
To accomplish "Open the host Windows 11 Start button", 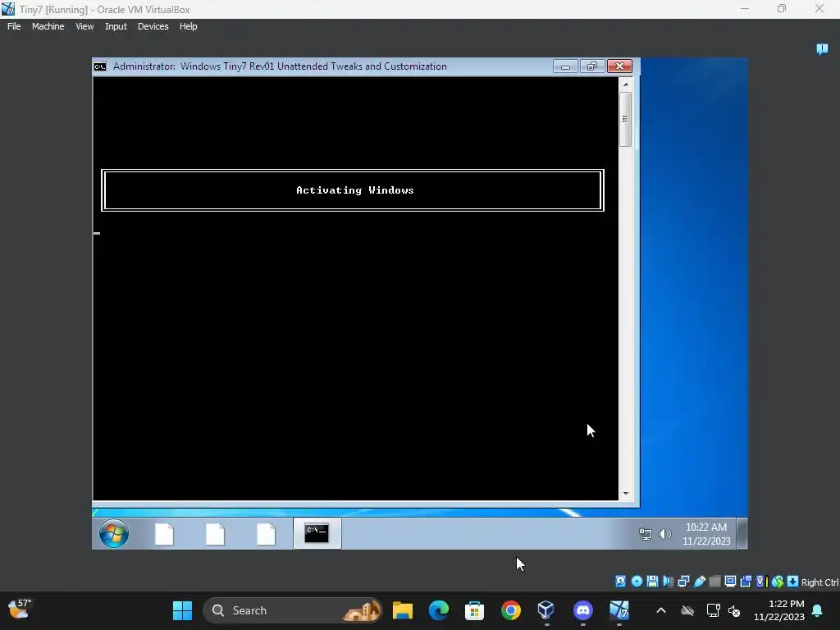I will coord(182,610).
